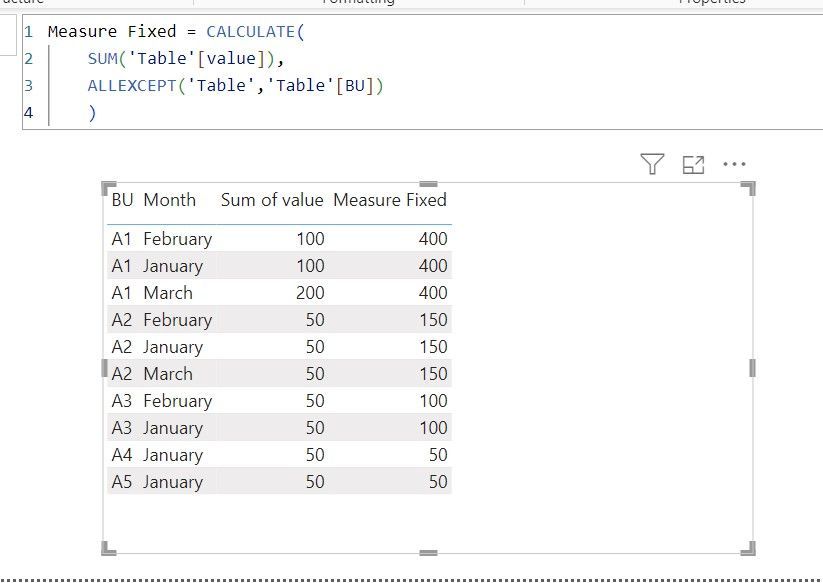Click the closing parenthesis on line 4
Image resolution: width=823 pixels, height=583 pixels.
[92, 112]
